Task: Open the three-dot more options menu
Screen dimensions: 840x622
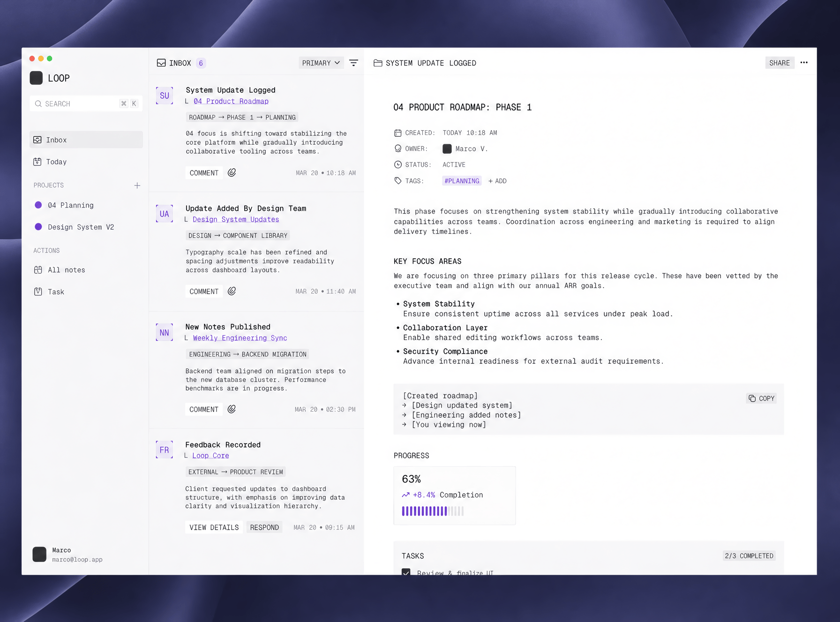Action: tap(804, 62)
